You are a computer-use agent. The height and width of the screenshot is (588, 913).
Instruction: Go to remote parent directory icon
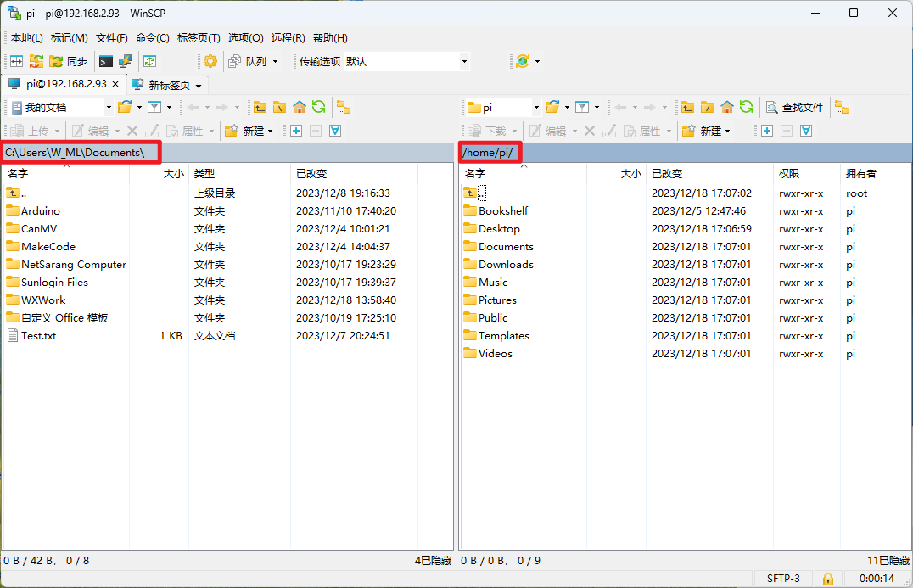687,107
